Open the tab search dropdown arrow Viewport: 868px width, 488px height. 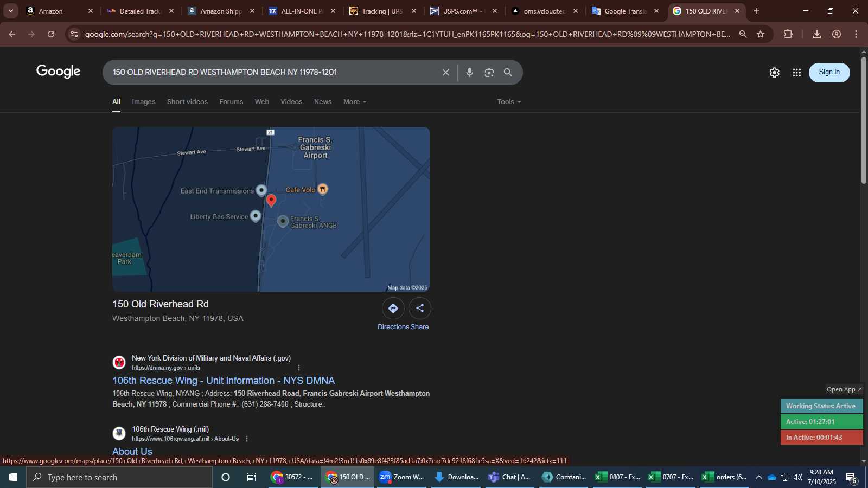[11, 11]
